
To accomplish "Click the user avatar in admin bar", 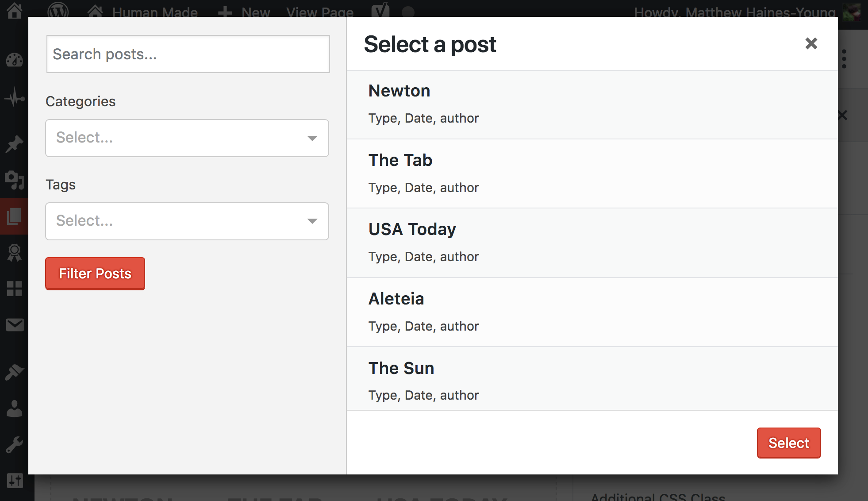I will coord(852,12).
